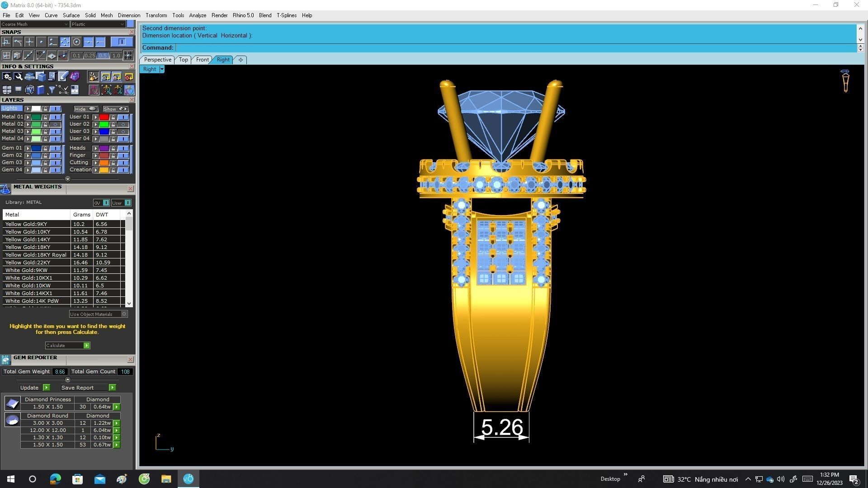Unlock toggle for Gem 01 layer
The image size is (868, 488).
[x=45, y=148]
